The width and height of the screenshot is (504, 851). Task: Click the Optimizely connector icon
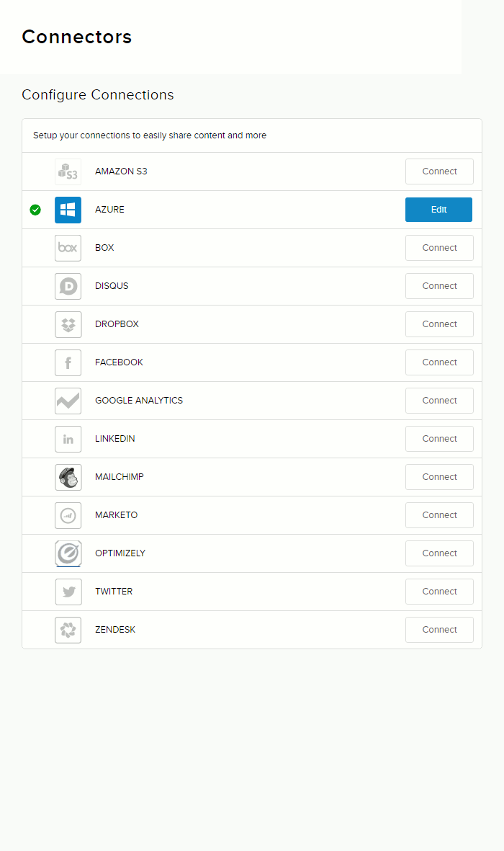coord(68,553)
